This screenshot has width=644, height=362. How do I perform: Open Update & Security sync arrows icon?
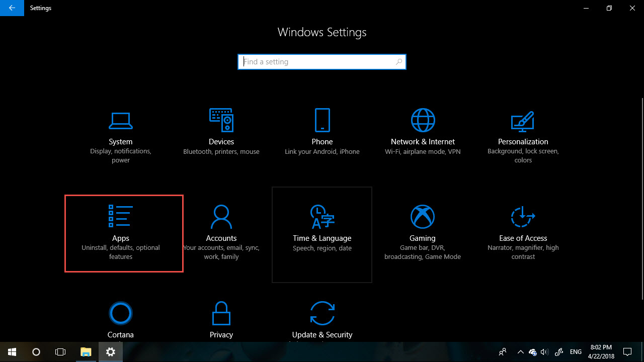click(x=322, y=313)
